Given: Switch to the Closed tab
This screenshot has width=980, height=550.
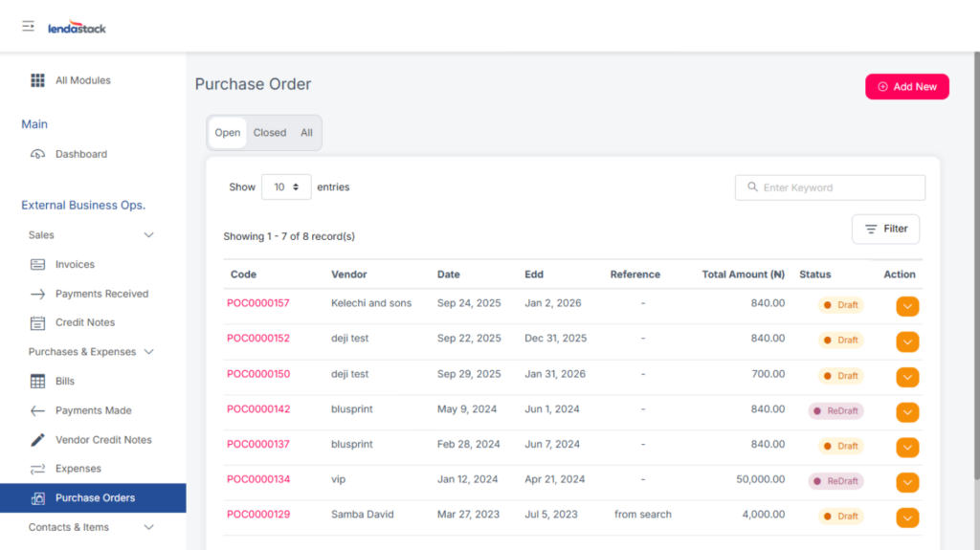Looking at the screenshot, I should coord(270,133).
